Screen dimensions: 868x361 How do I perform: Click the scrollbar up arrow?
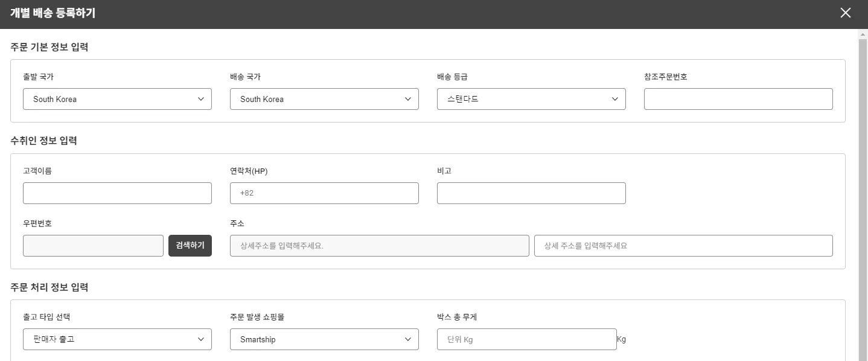[863, 34]
